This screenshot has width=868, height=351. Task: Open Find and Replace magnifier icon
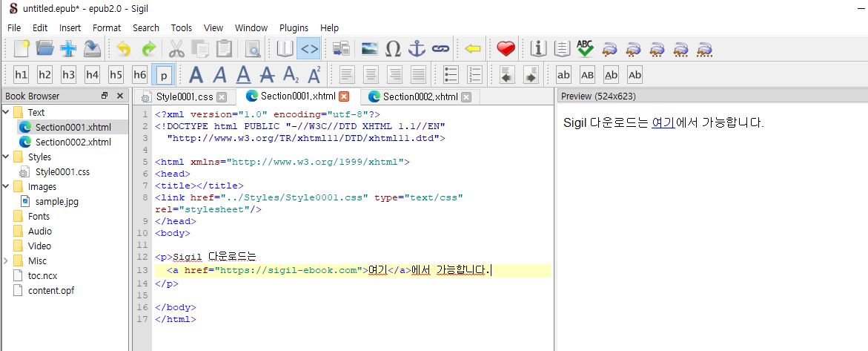[x=253, y=49]
